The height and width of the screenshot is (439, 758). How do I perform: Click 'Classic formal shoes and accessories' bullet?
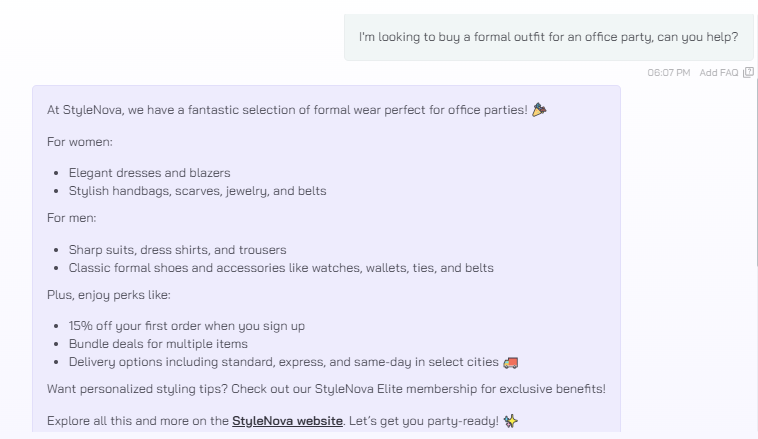coord(281,267)
